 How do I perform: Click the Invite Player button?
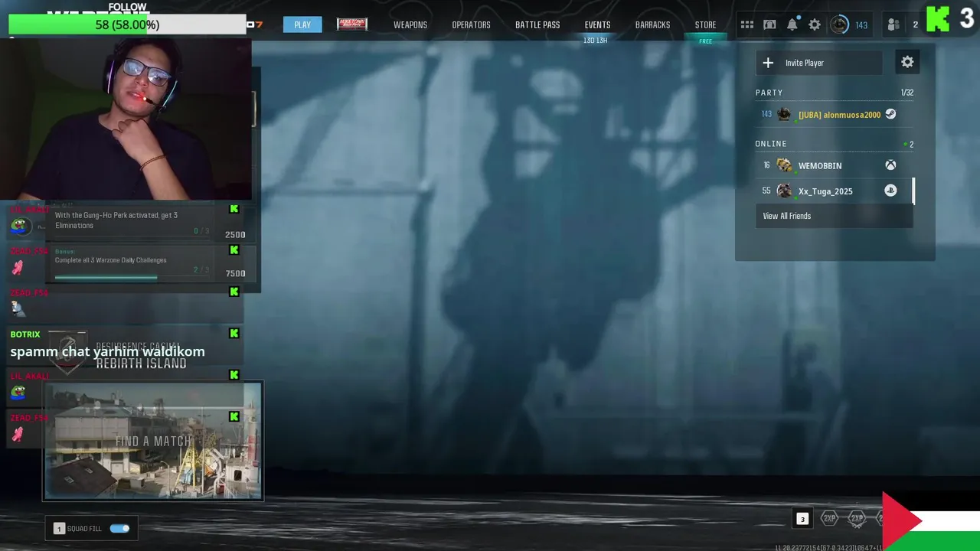point(819,63)
